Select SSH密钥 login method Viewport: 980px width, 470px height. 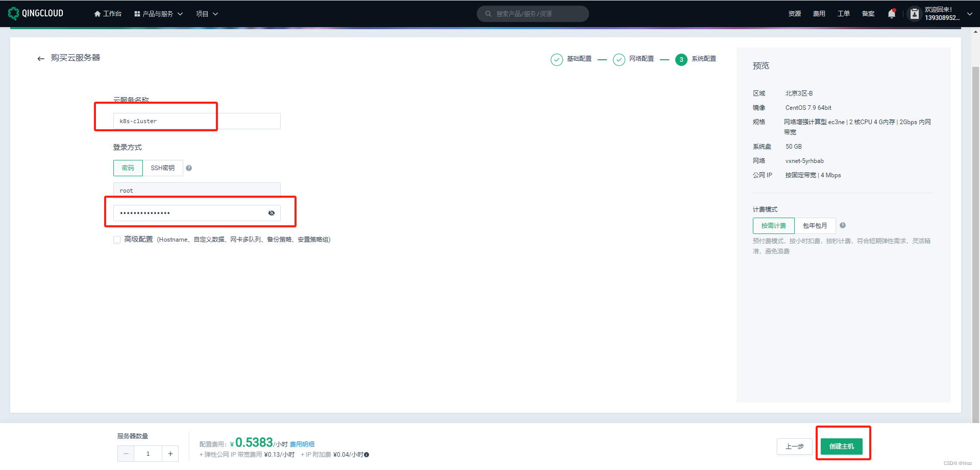pos(163,168)
